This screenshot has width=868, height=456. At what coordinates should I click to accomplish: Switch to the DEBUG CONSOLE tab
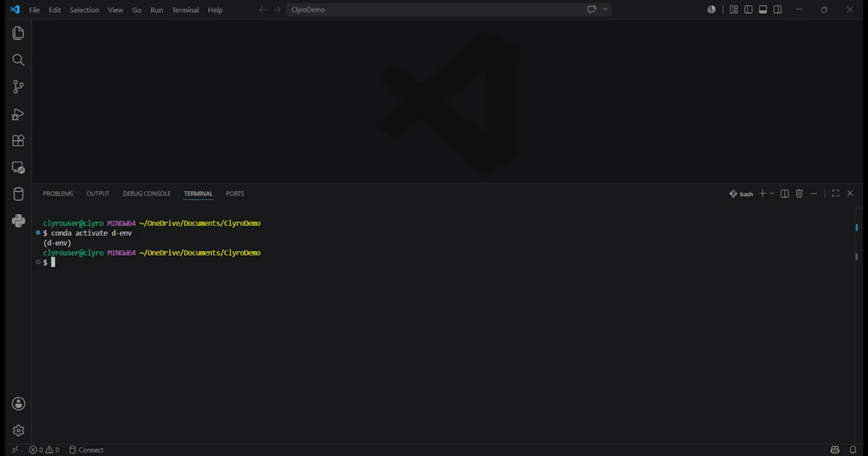pos(146,194)
